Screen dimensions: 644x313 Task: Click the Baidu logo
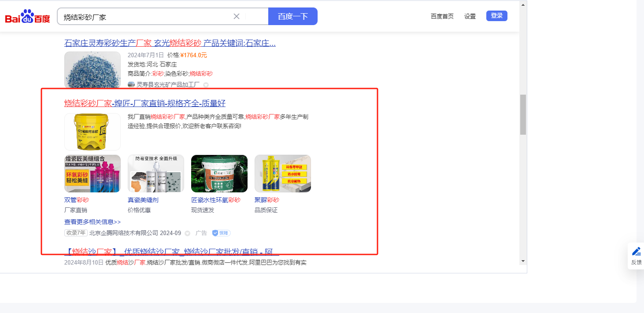tap(27, 18)
